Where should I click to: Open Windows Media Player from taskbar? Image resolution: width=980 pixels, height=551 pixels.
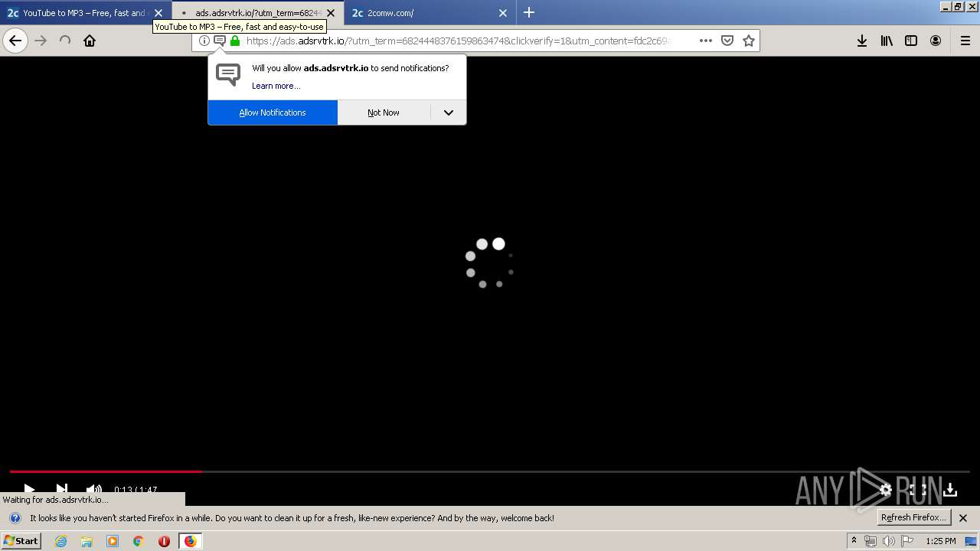113,541
